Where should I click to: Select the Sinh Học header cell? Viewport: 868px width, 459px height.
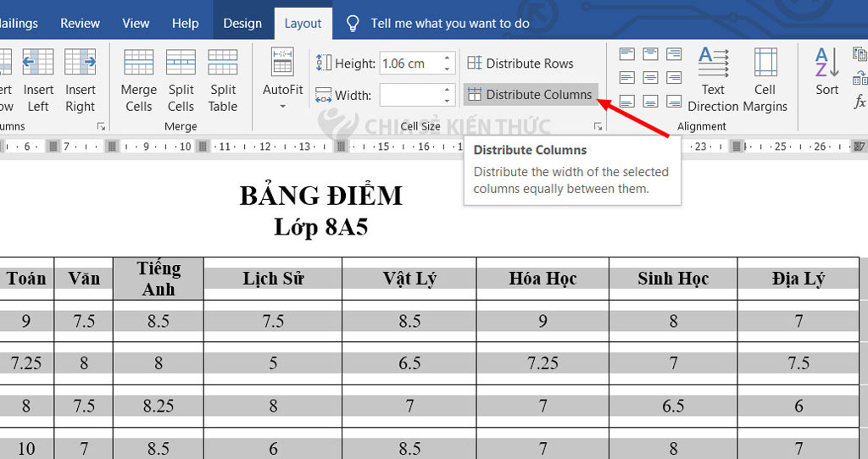[673, 278]
